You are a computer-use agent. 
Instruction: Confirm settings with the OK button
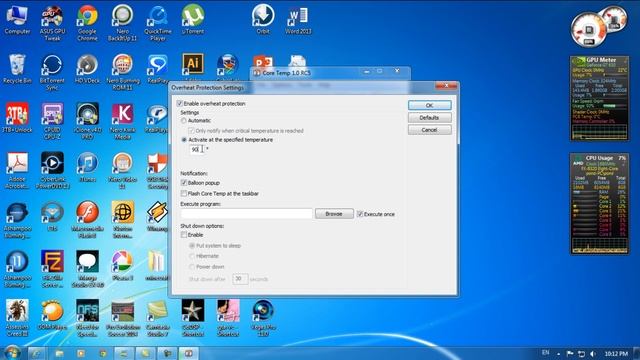(429, 105)
